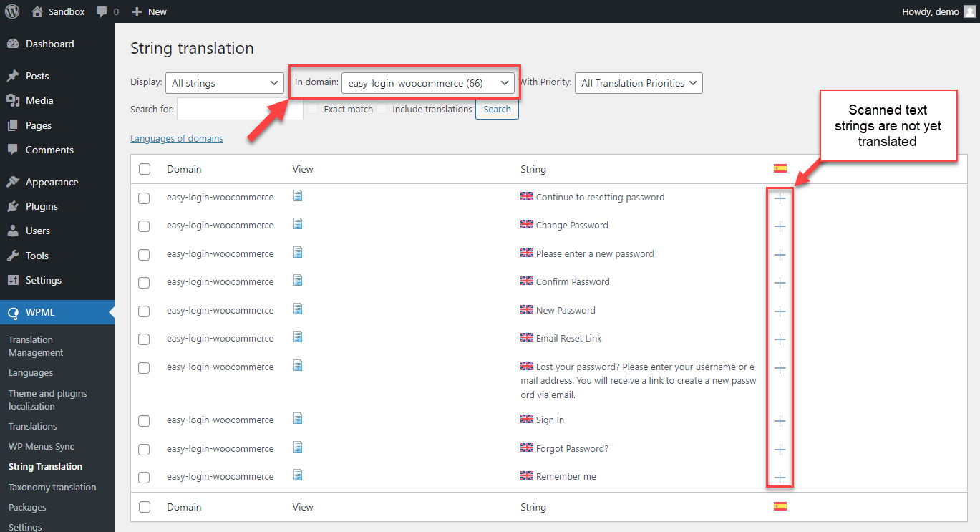The image size is (980, 532).
Task: Open the Sandbox site link
Action: tap(58, 11)
